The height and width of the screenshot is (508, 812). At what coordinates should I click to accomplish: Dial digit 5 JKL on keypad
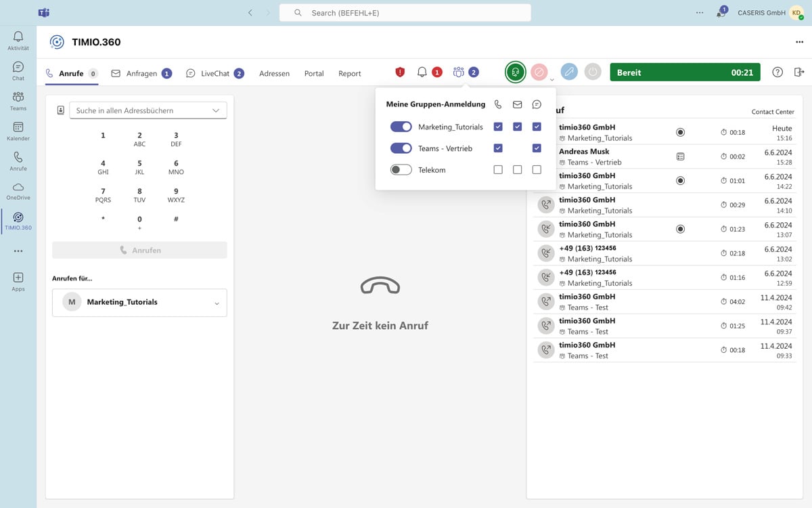point(139,167)
